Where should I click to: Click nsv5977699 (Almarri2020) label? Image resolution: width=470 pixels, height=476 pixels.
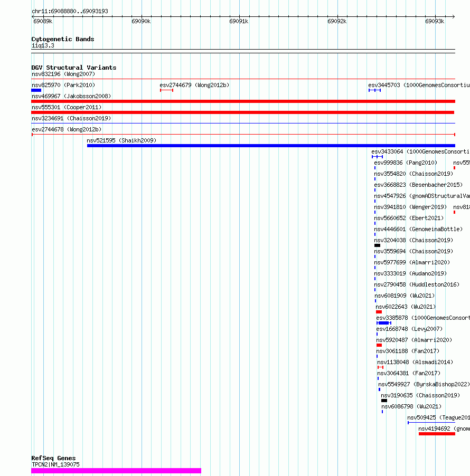click(x=412, y=263)
